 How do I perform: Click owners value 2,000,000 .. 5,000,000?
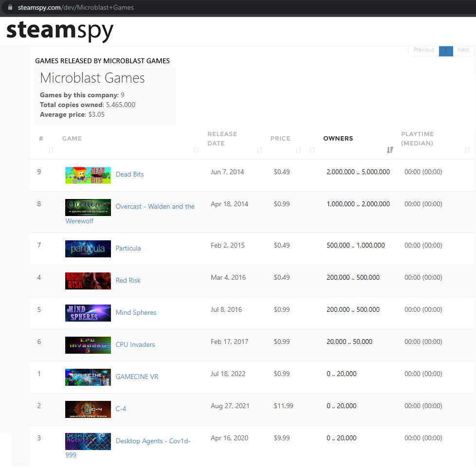click(x=358, y=172)
